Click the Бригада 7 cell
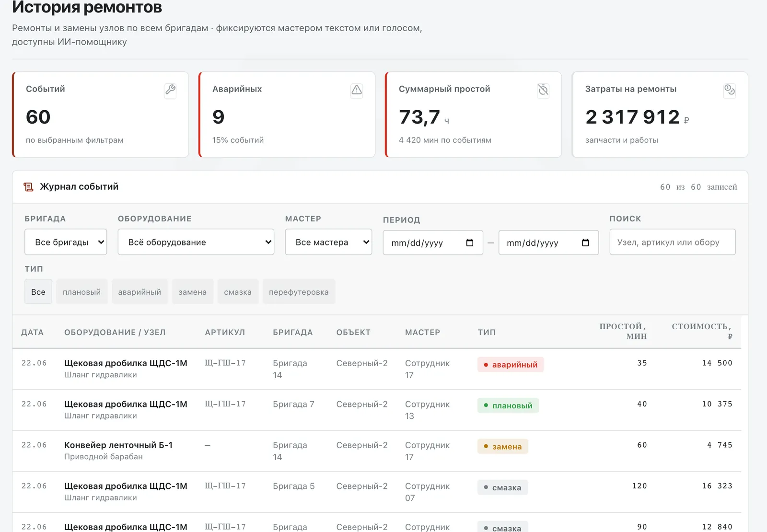This screenshot has width=767, height=532. click(x=293, y=405)
